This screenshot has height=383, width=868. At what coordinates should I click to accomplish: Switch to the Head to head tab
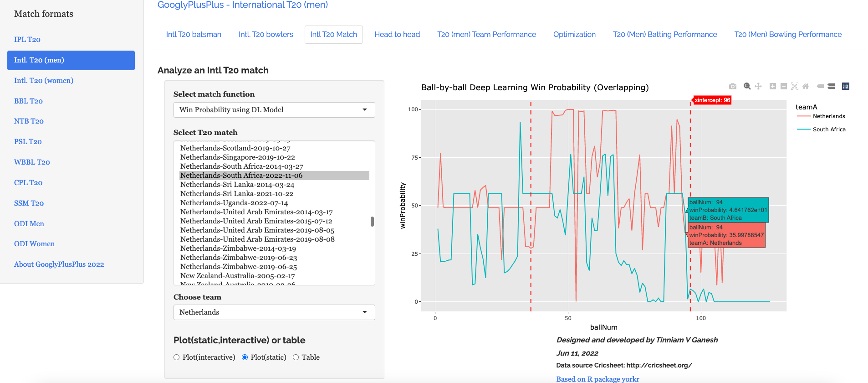coord(397,35)
